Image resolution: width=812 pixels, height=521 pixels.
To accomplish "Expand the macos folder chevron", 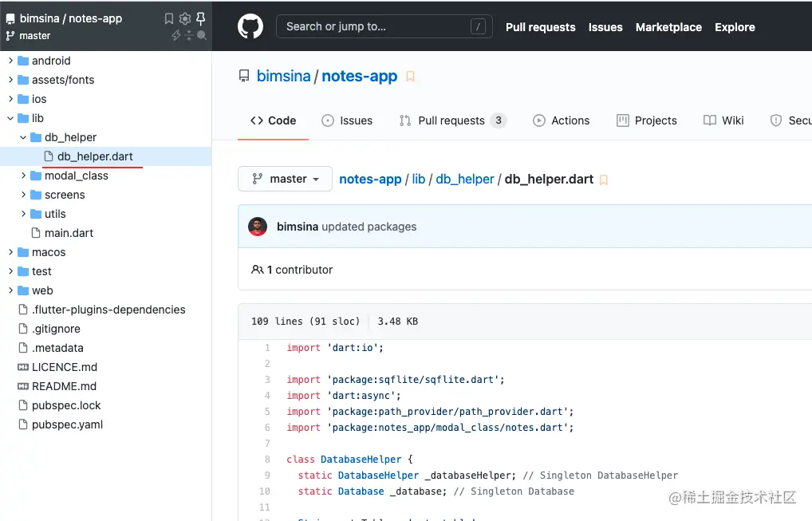I will 10,252.
